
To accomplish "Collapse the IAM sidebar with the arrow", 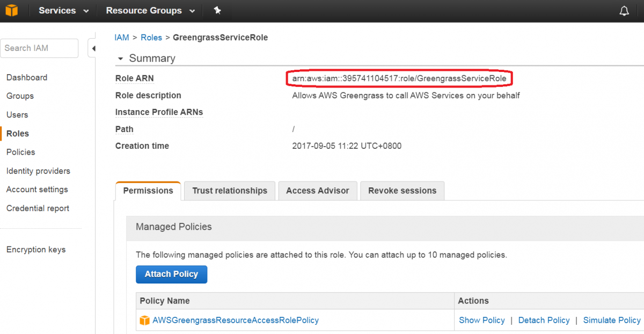I will coord(94,48).
